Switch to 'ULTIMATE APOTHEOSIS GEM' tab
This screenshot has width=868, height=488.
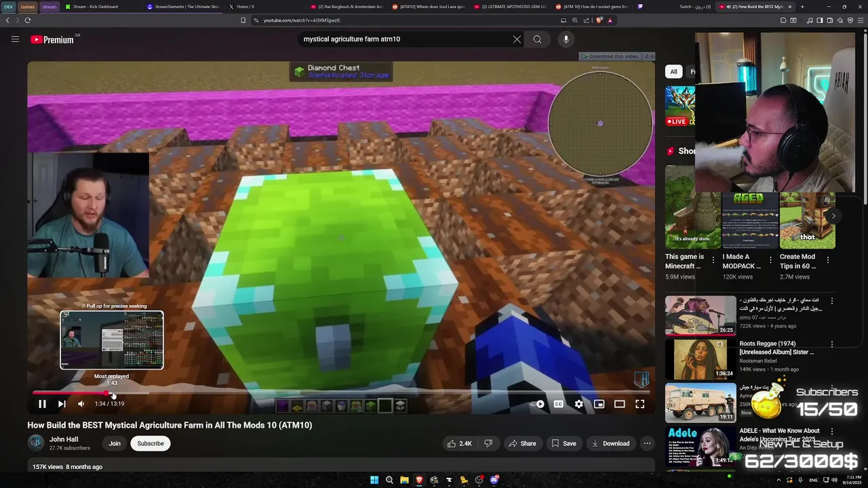(x=510, y=7)
